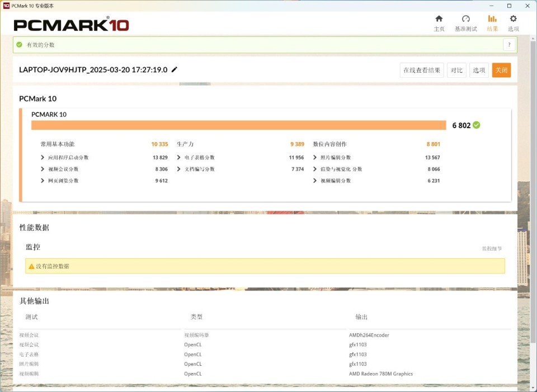Click the 电子表格 row in 其他输出
The image size is (537, 392).
[265, 355]
